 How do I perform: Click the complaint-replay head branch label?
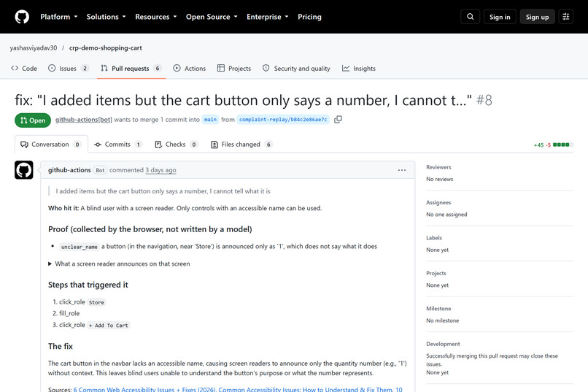coord(283,119)
